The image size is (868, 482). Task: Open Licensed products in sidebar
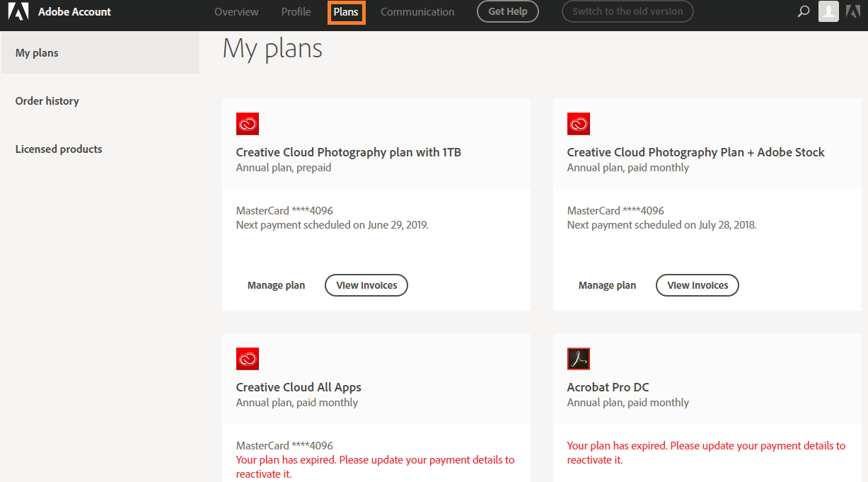59,149
